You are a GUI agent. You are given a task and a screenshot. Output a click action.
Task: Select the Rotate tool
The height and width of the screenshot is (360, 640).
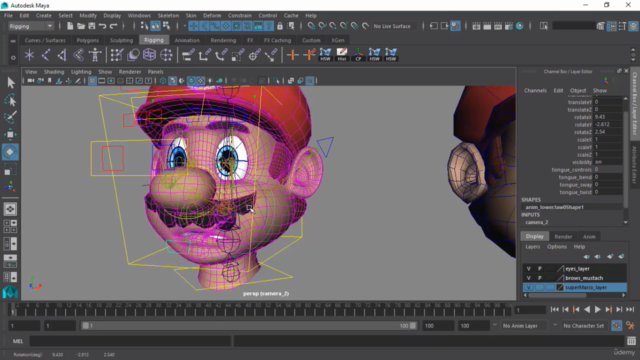tap(10, 152)
